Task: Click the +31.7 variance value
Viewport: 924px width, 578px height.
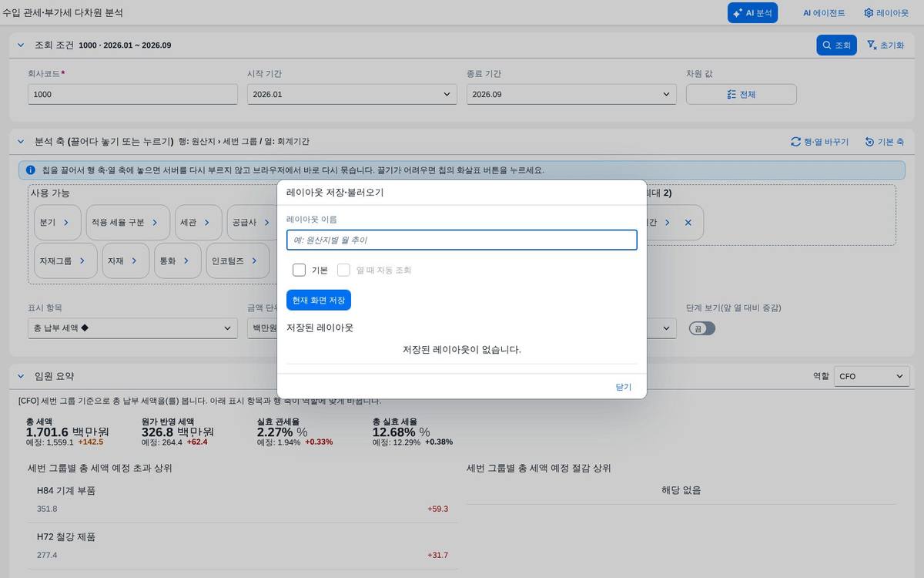Action: coord(437,555)
